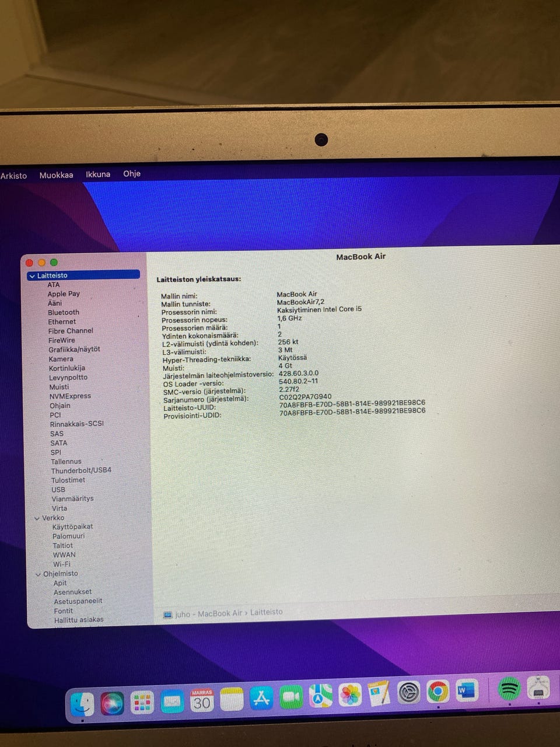
Task: Select WWAN under Verkko
Action: [x=64, y=555]
